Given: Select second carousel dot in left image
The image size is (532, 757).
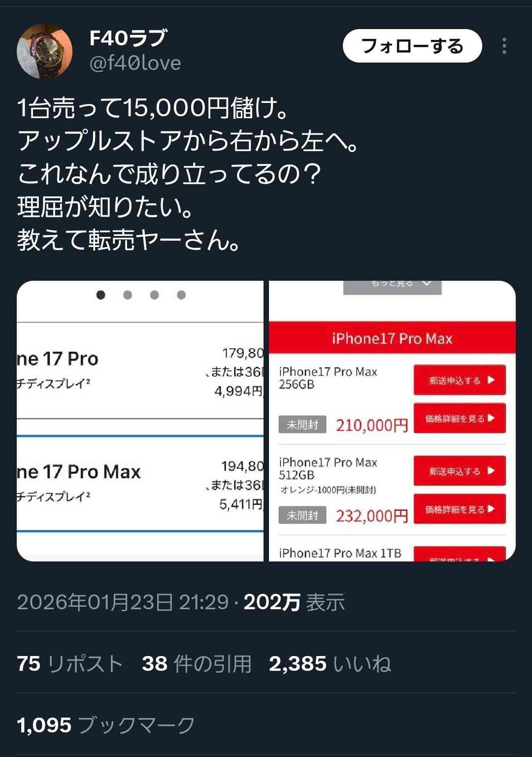Looking at the screenshot, I should coord(128,295).
